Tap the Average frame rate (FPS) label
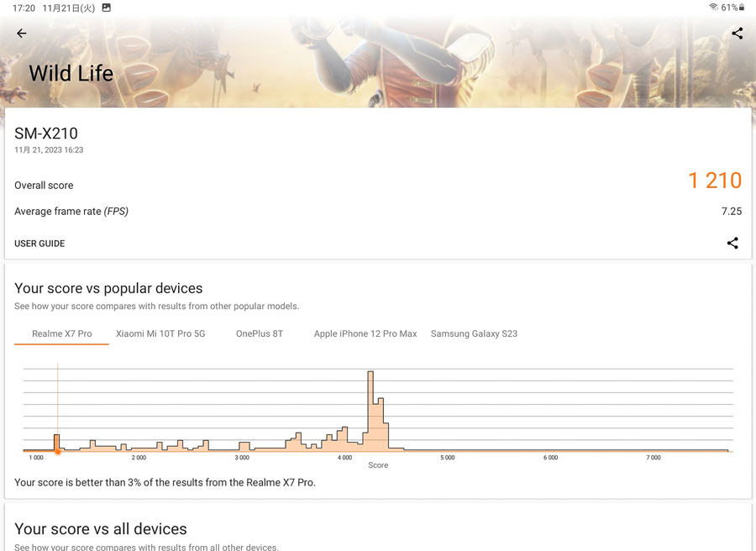756x551 pixels. pos(71,211)
